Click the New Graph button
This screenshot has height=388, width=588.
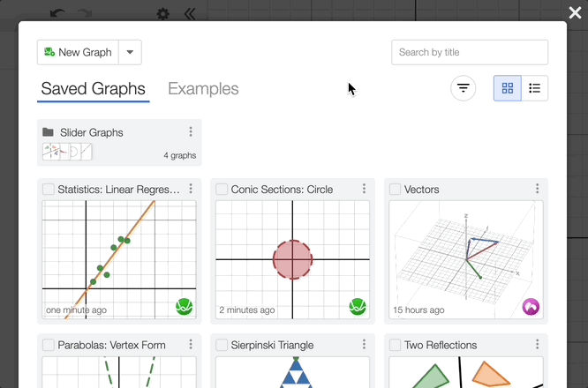(x=78, y=52)
